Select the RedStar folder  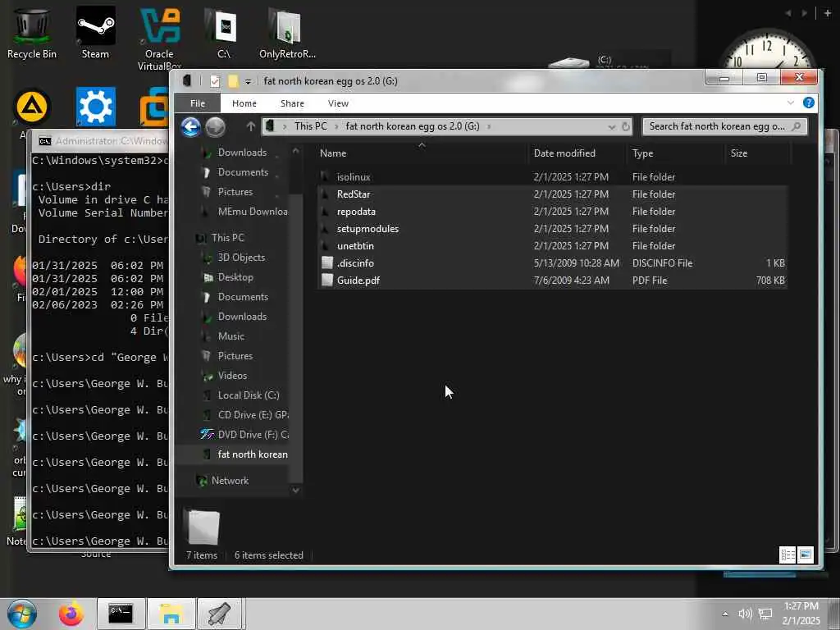point(552,194)
